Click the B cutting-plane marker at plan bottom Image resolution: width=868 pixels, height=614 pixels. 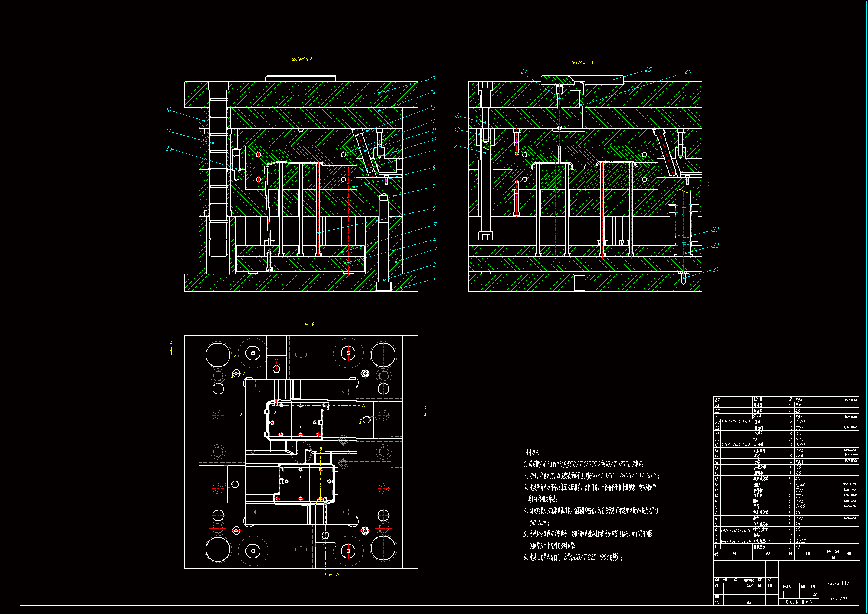tap(337, 575)
